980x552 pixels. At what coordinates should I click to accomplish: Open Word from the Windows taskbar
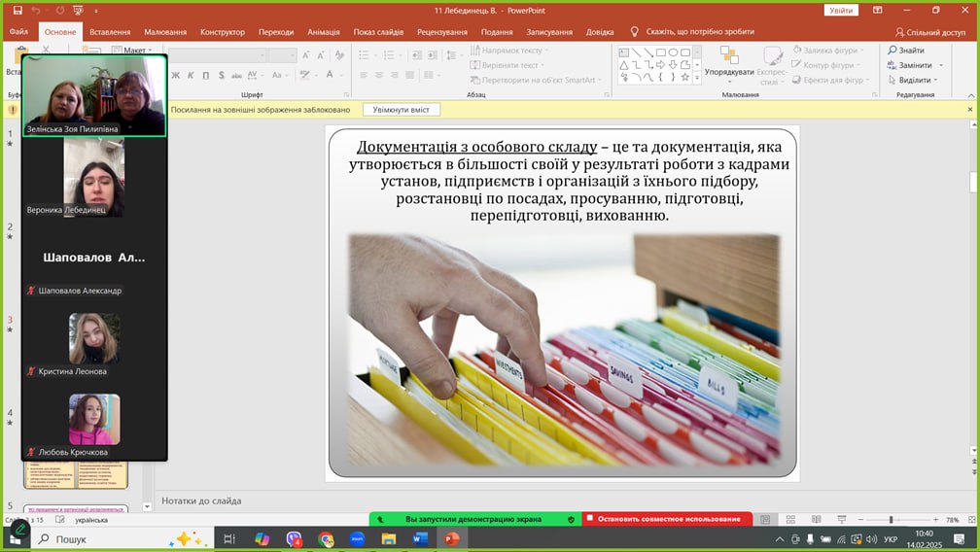pyautogui.click(x=420, y=538)
